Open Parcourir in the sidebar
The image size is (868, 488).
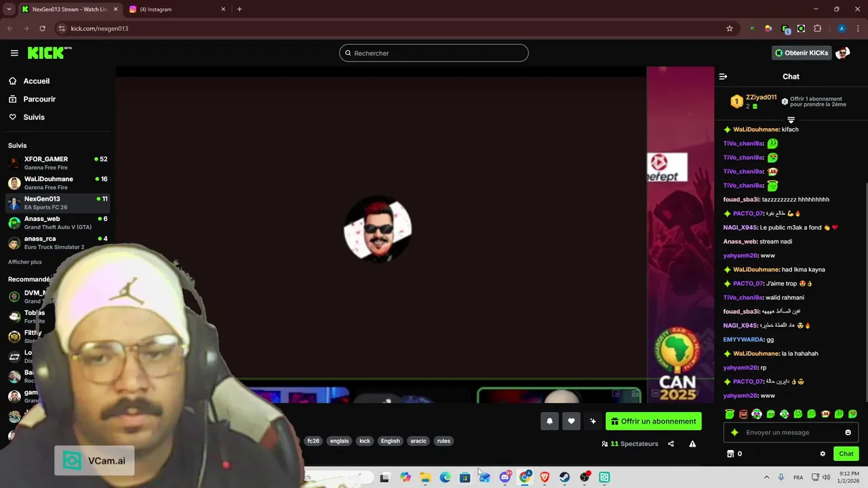pyautogui.click(x=39, y=99)
